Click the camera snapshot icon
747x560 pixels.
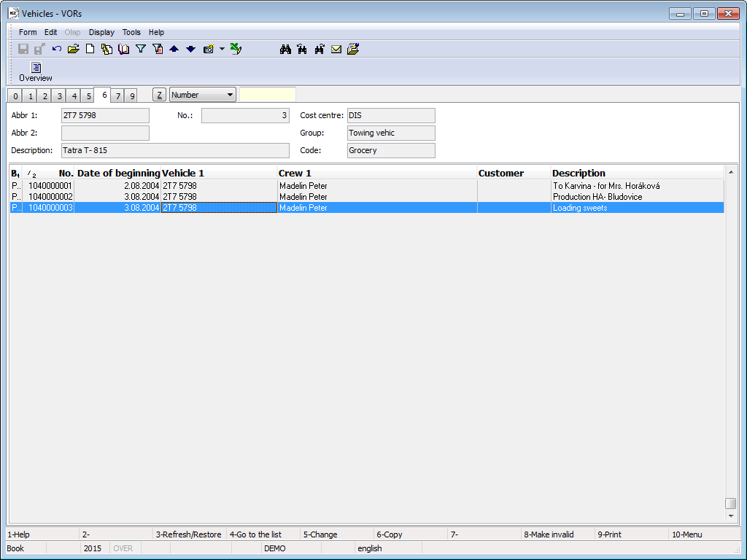[x=208, y=49]
